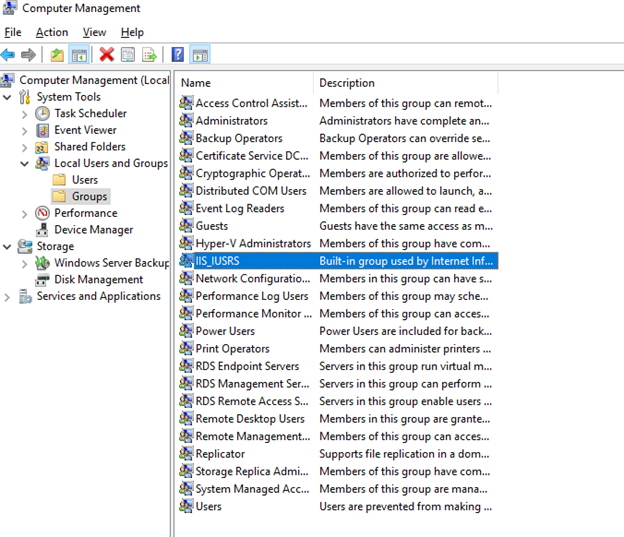The height and width of the screenshot is (537, 624).
Task: Click the Local Users and Groups icon
Action: (42, 163)
